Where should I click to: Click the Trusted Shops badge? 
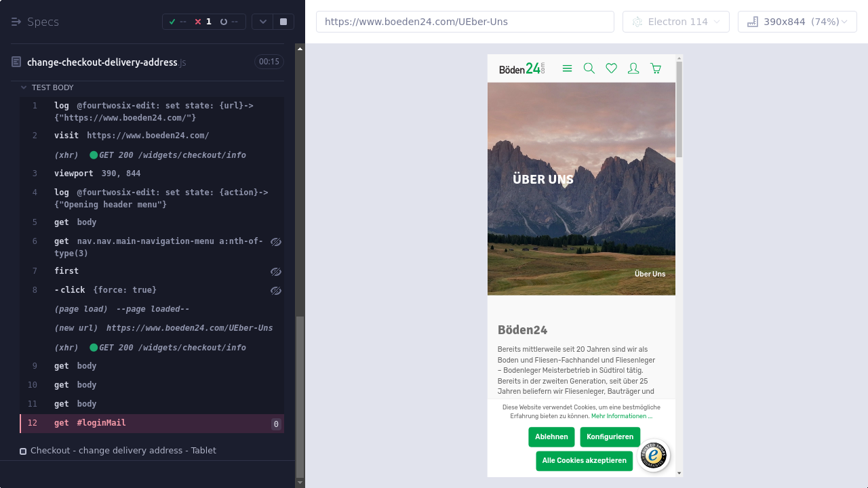coord(653,455)
